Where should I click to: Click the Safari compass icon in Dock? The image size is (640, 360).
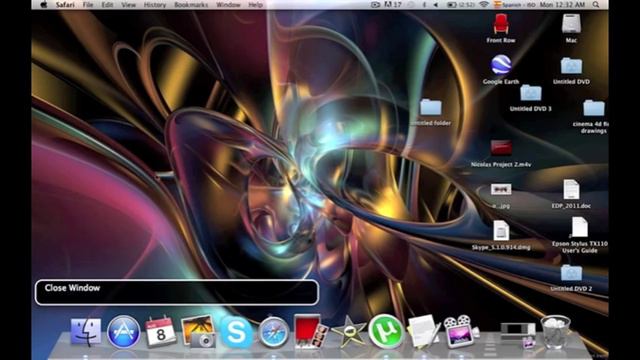(x=273, y=332)
